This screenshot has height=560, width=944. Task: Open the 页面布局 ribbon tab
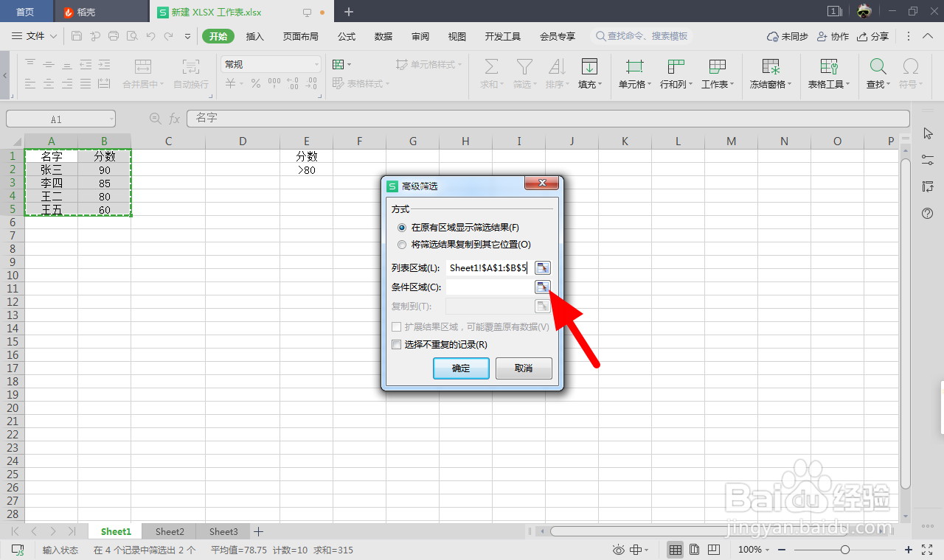click(x=301, y=36)
